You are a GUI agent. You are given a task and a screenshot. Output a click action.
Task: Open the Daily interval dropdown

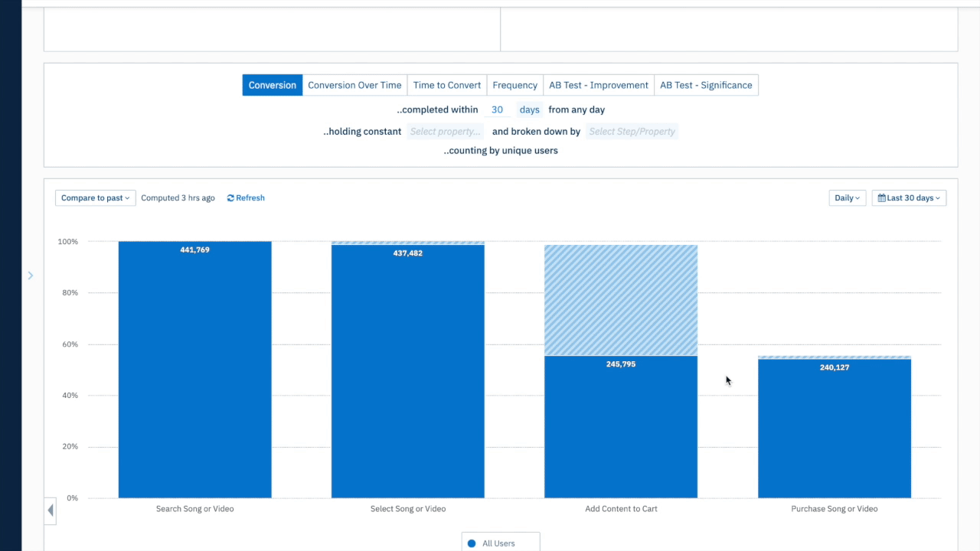847,198
